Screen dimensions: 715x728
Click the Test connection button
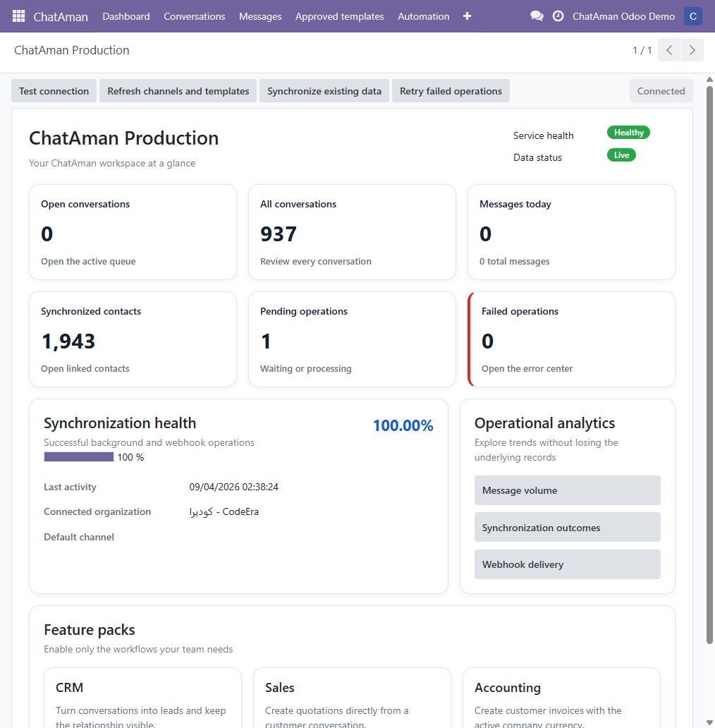54,91
